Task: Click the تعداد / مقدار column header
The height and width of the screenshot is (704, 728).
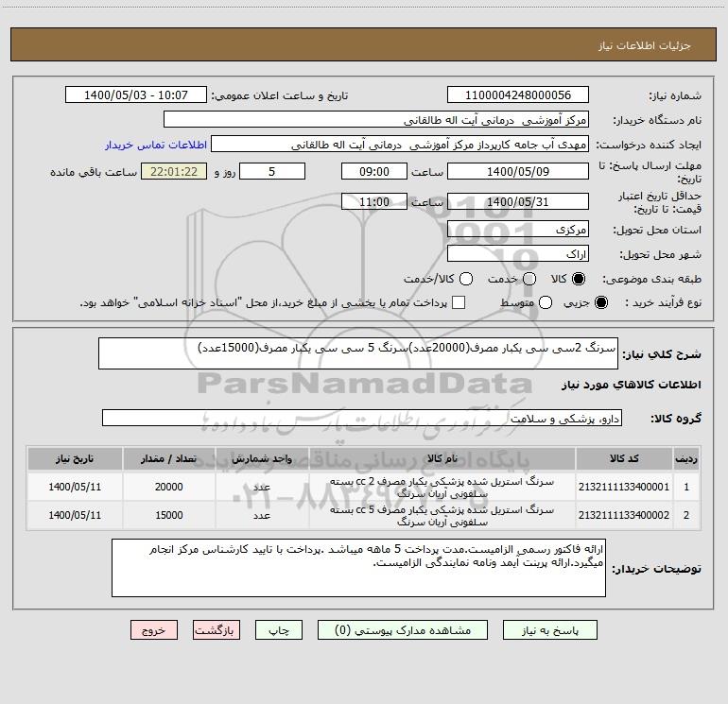Action: tap(168, 458)
